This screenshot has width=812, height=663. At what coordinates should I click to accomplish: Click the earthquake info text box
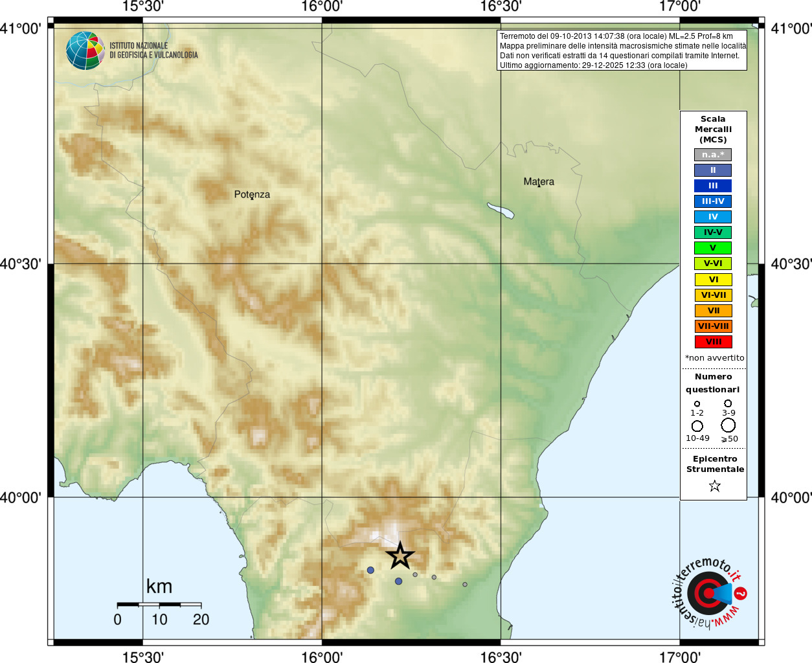pos(622,51)
